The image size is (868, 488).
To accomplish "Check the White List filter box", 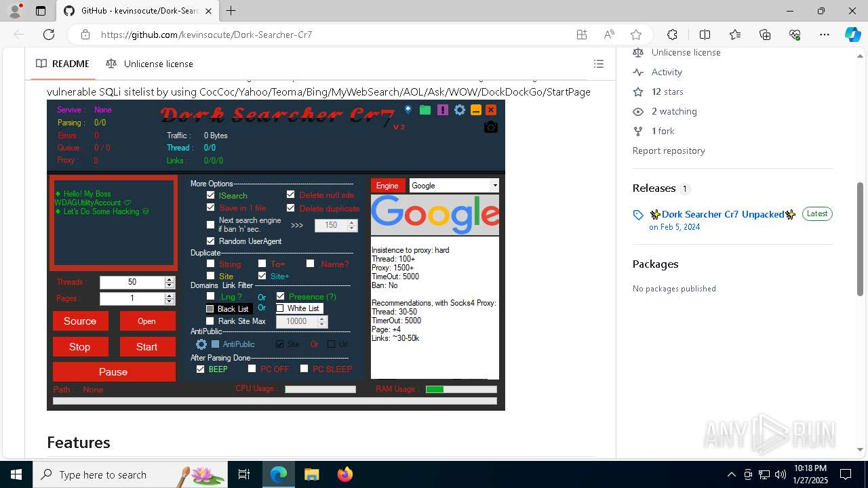I will pyautogui.click(x=279, y=308).
